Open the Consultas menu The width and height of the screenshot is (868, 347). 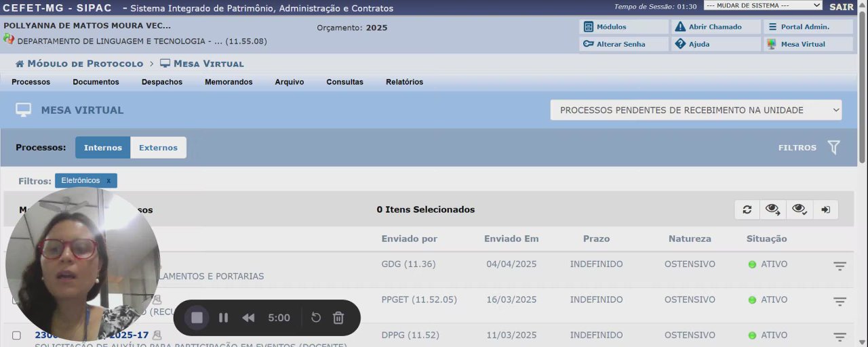345,82
